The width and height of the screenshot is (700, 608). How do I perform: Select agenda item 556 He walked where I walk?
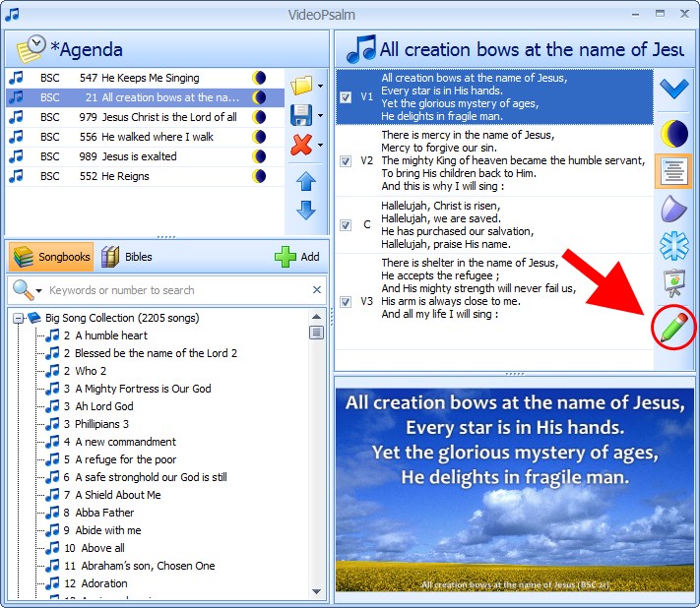click(145, 137)
